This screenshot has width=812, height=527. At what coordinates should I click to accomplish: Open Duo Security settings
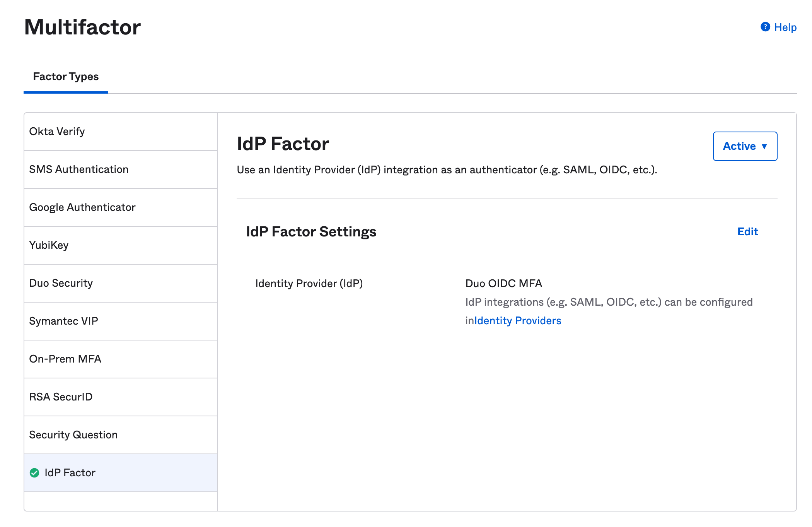61,283
